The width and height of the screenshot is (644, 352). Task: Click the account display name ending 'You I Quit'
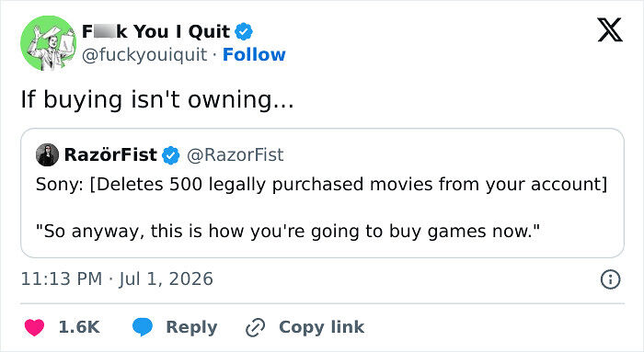155,31
